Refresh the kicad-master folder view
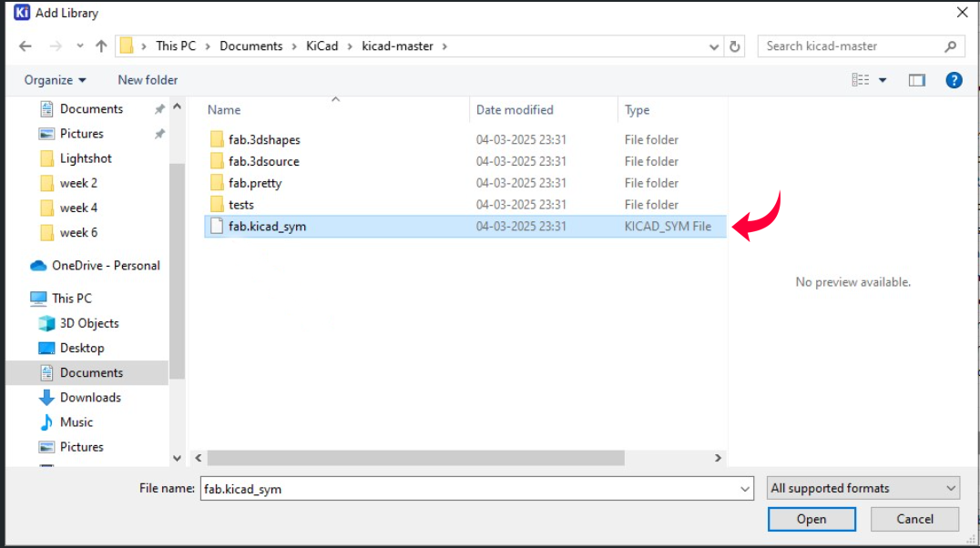Screen dimensions: 980x548 click(x=735, y=46)
